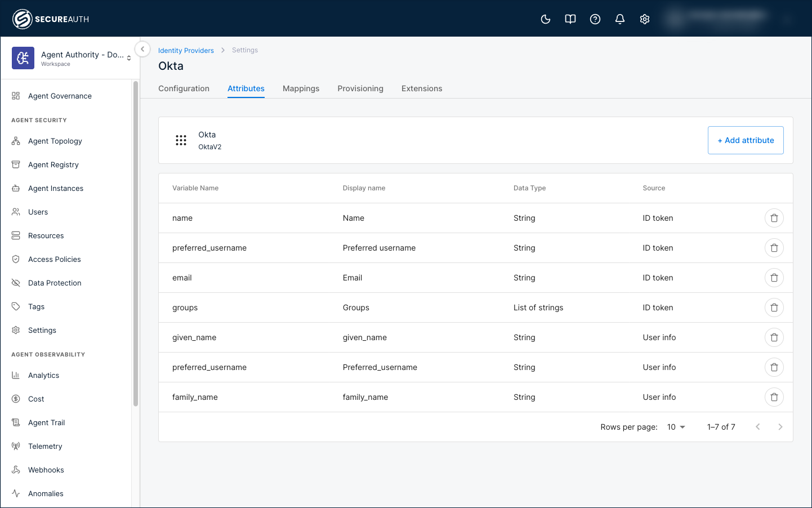Click the OktaV2 label
The width and height of the screenshot is (812, 508).
click(209, 147)
